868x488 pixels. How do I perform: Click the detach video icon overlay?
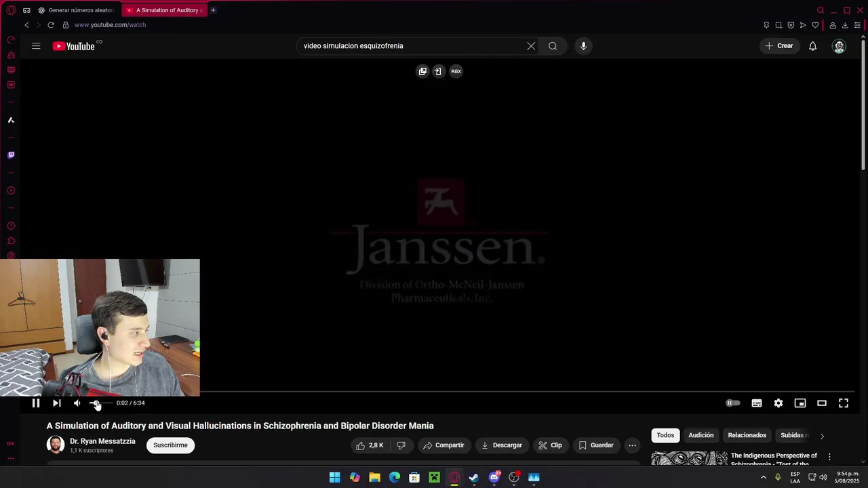click(438, 71)
